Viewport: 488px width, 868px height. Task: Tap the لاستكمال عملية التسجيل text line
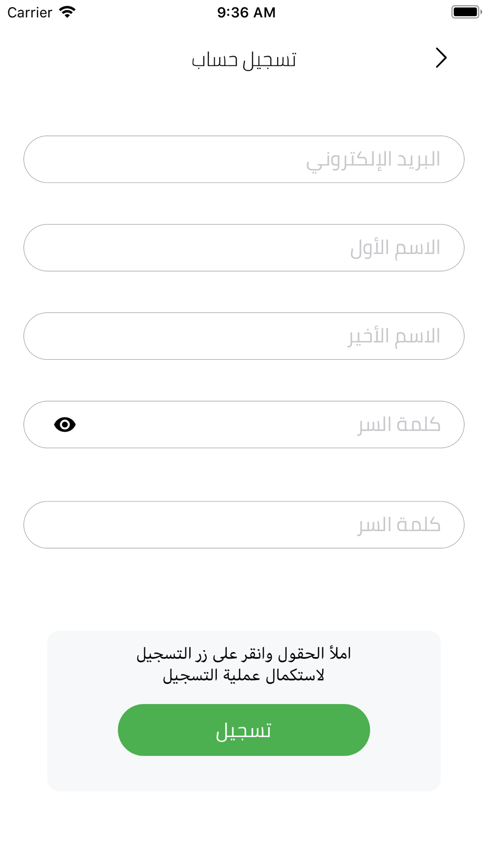(244, 676)
